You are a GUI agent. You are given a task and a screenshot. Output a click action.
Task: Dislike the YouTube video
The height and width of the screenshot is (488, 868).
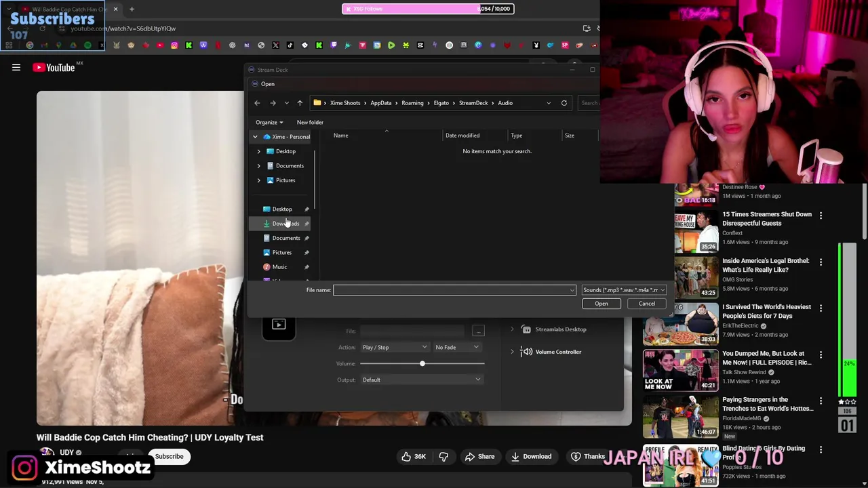pos(443,457)
